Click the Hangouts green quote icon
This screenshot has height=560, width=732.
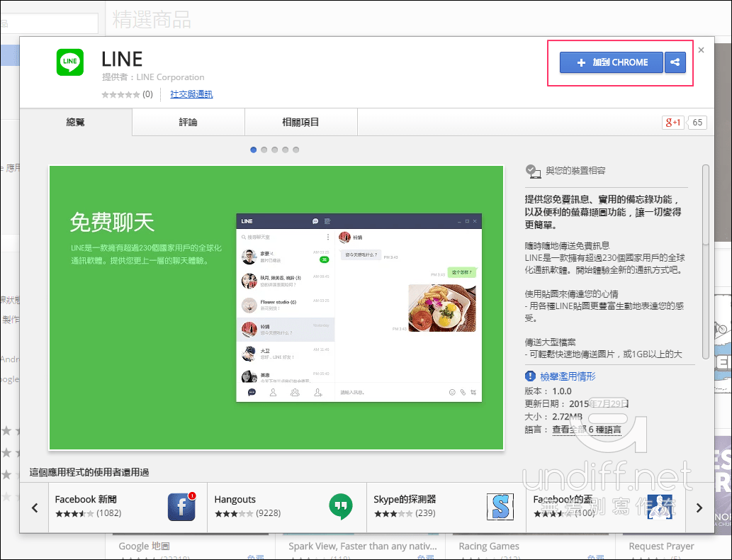pyautogui.click(x=341, y=507)
